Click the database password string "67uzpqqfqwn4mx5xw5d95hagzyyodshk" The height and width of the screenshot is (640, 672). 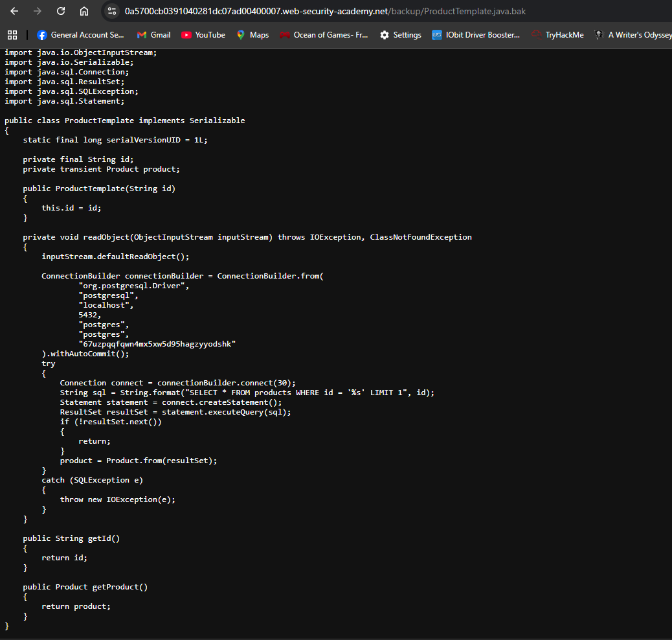(157, 344)
